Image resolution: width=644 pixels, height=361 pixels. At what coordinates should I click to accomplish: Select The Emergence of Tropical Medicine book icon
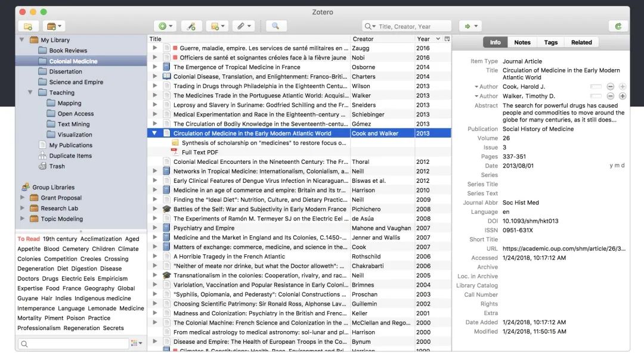coord(166,67)
